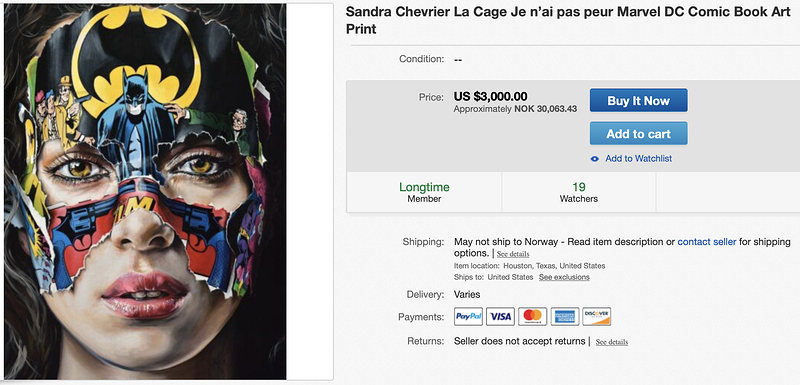Select the Discover card icon
The image size is (800, 385).
point(597,317)
